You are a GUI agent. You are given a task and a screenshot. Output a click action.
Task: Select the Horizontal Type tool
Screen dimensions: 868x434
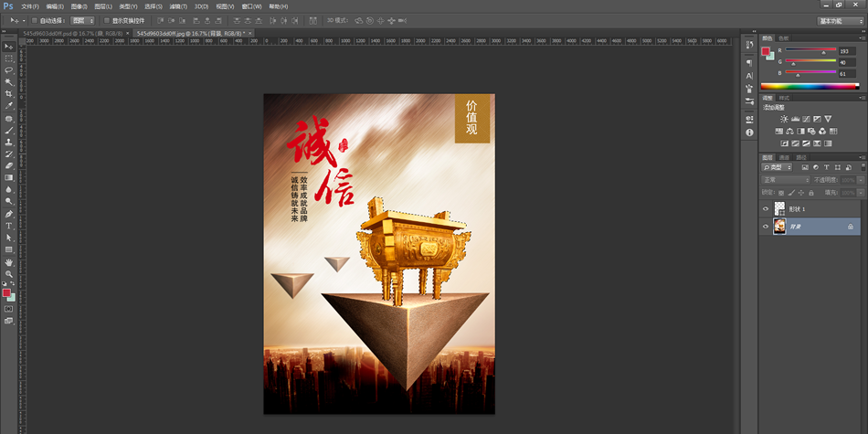9,226
